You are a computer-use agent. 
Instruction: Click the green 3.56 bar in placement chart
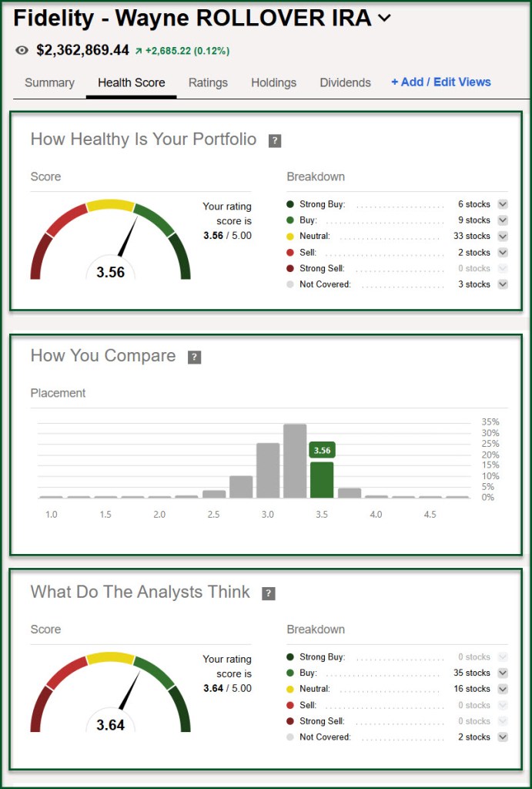pyautogui.click(x=321, y=478)
